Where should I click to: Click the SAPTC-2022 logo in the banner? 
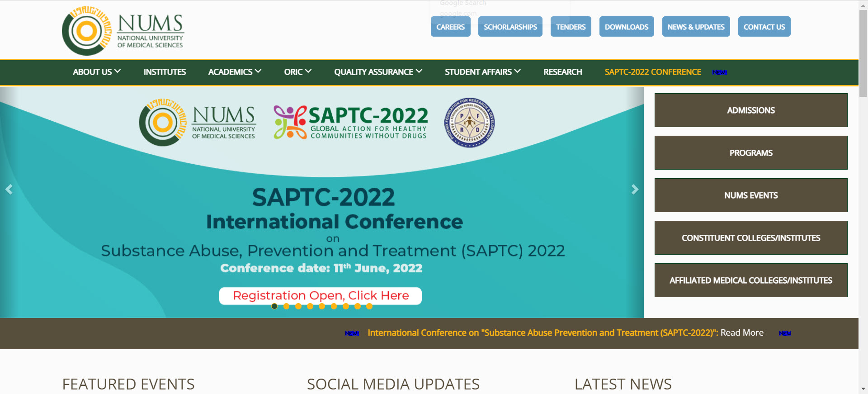pos(351,122)
